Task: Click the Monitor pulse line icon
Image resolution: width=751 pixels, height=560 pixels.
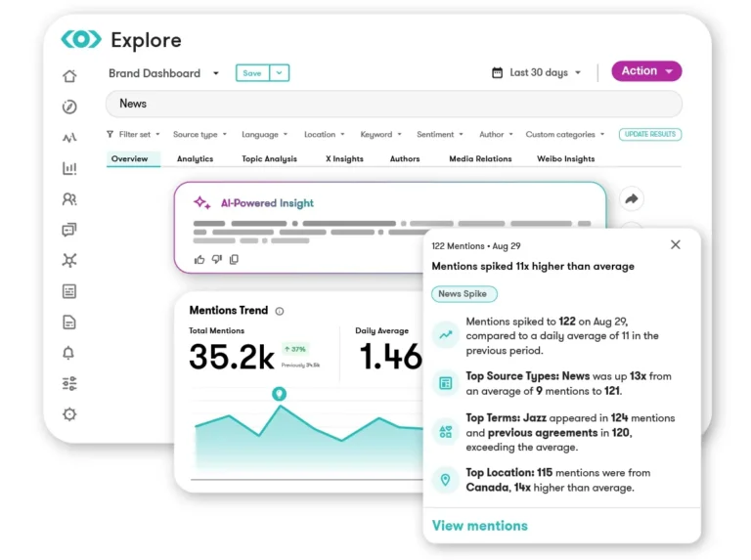Action: [69, 138]
